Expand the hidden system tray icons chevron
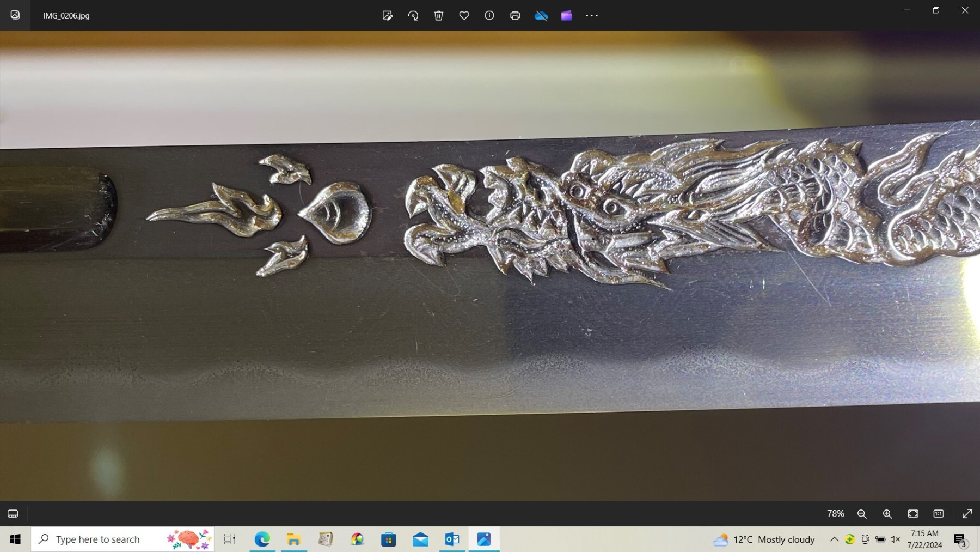The height and width of the screenshot is (552, 980). coord(834,539)
